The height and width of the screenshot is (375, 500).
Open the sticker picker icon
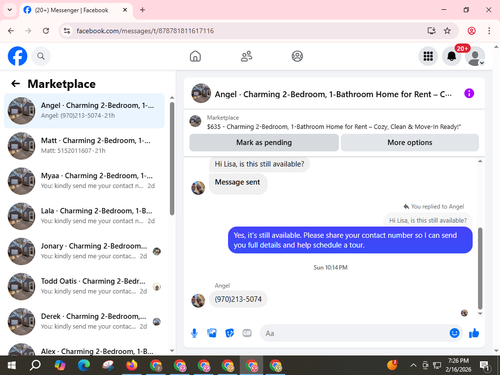coord(230,333)
